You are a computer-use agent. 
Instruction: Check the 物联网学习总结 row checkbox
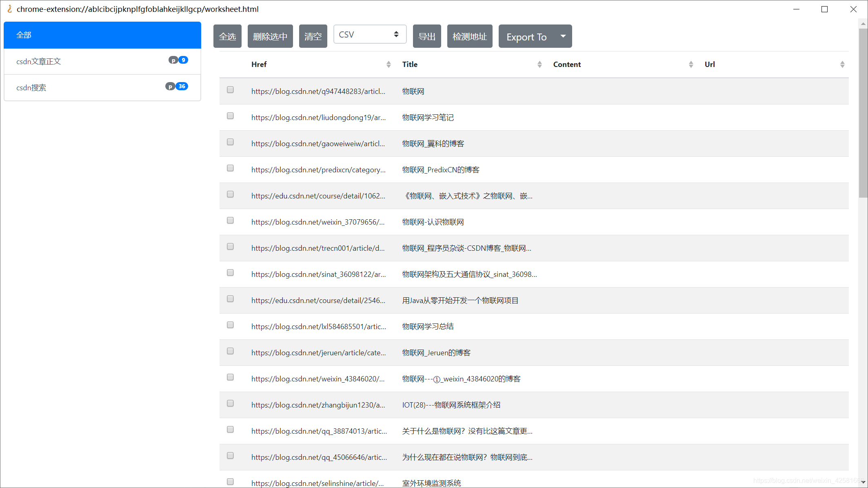click(230, 325)
